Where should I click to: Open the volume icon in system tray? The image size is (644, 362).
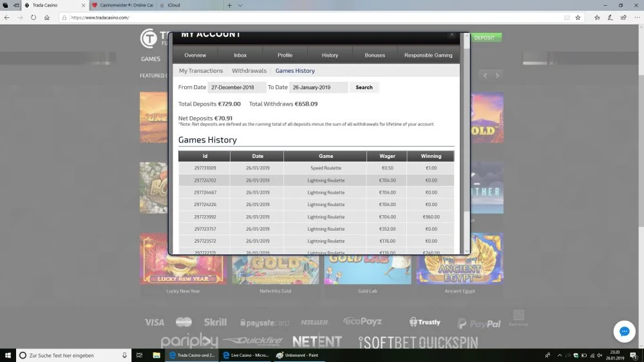(600, 355)
